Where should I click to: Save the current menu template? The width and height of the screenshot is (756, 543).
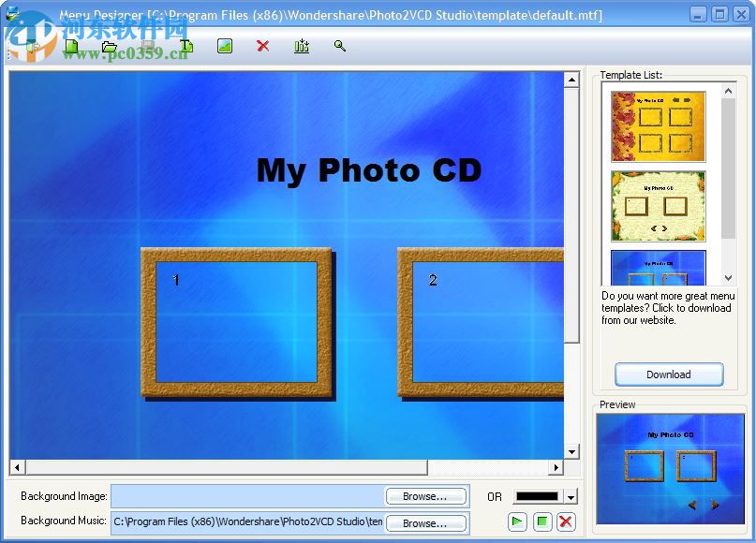point(147,46)
